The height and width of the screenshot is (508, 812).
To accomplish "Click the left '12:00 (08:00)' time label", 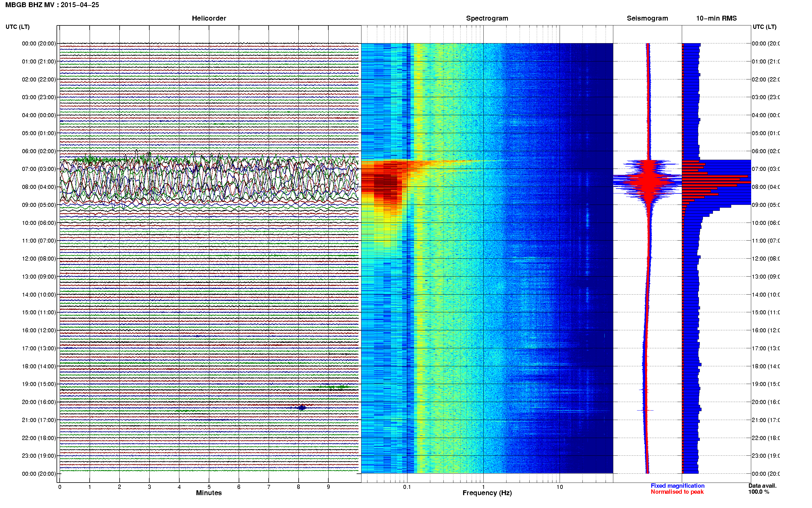I will tap(39, 259).
